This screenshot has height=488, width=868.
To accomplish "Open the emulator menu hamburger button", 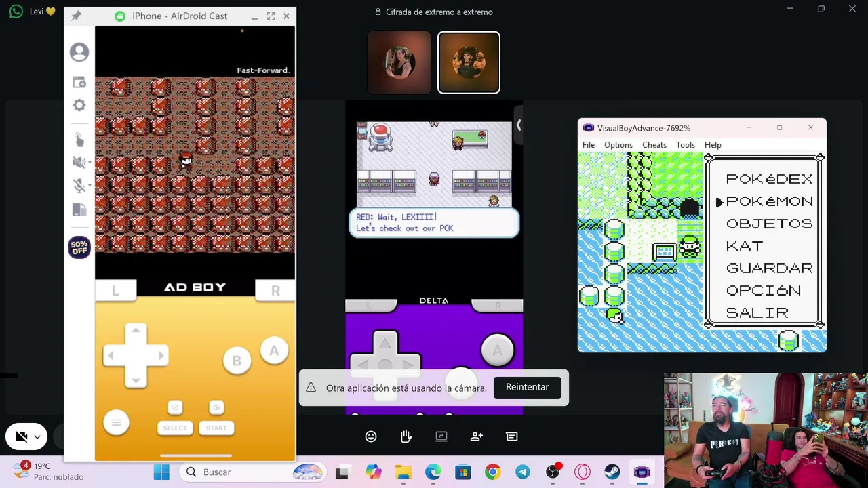I will point(116,423).
